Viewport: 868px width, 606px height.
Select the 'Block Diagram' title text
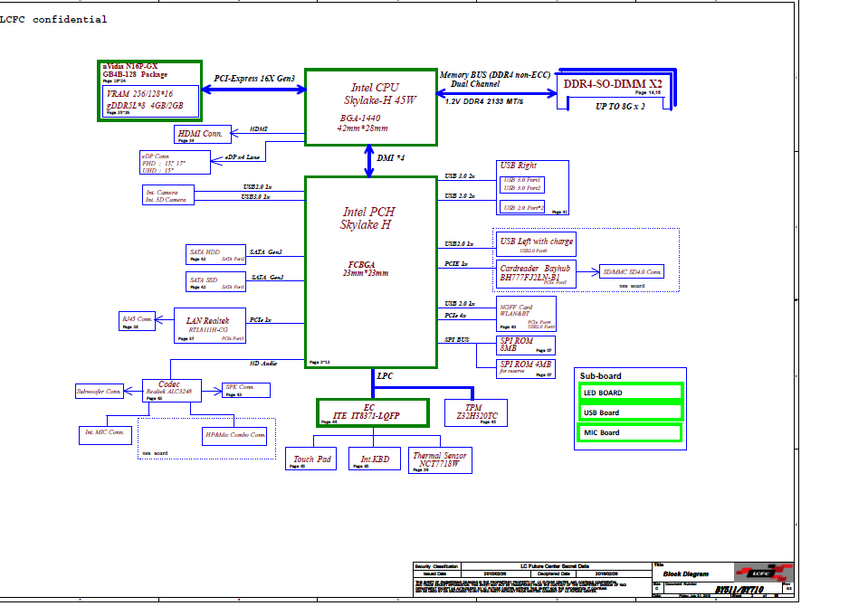(x=686, y=574)
